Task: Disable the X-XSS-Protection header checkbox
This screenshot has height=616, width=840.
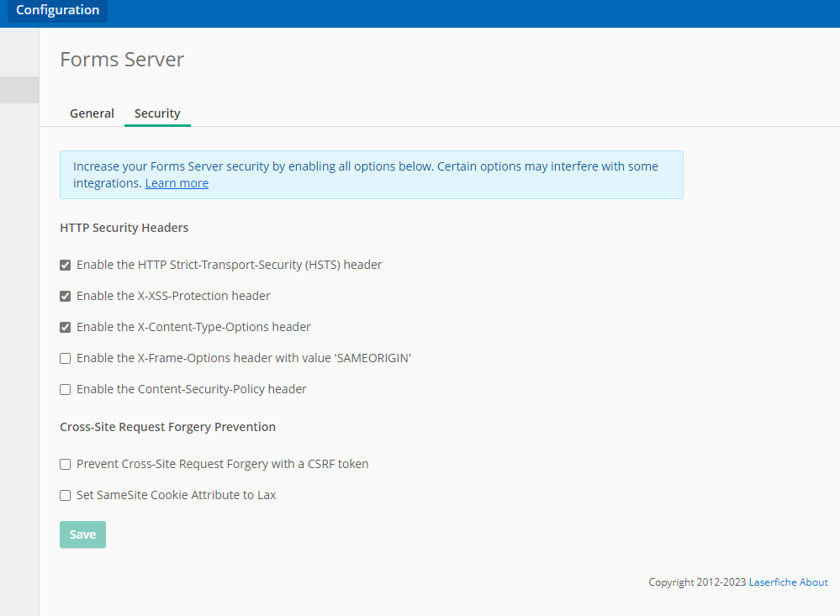Action: point(66,297)
